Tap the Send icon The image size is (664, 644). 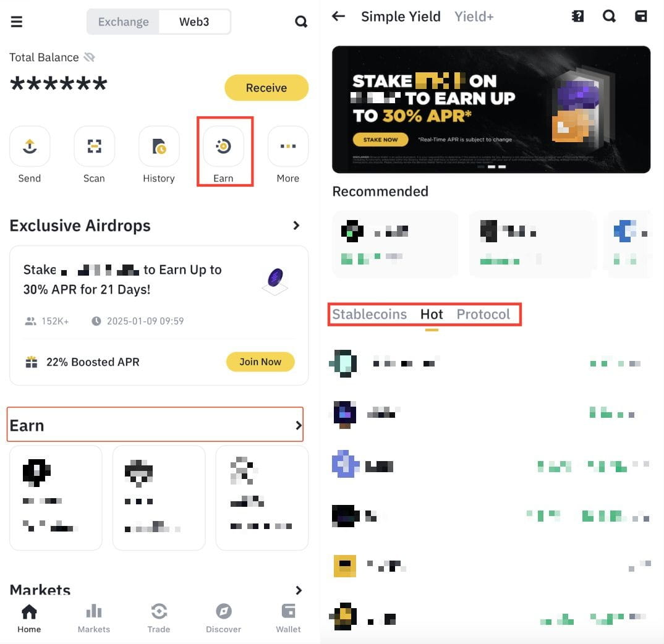coord(30,146)
